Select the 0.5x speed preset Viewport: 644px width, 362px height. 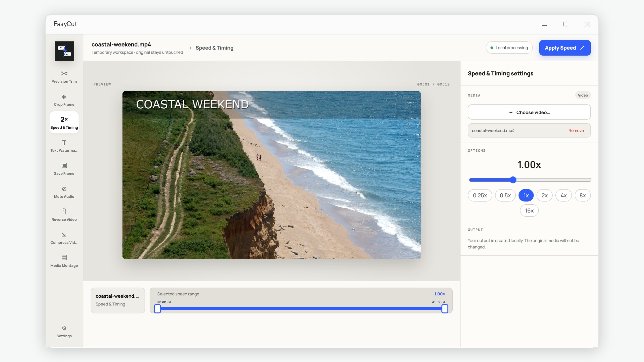pyautogui.click(x=505, y=195)
